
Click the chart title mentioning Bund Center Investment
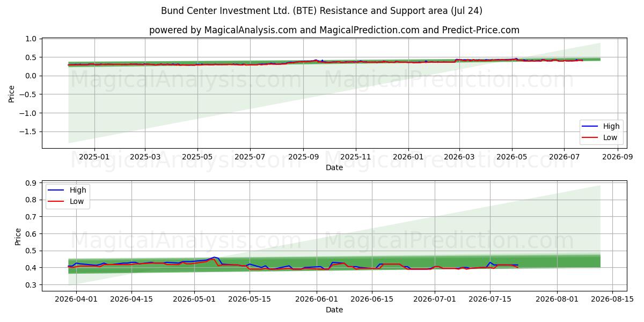pyautogui.click(x=321, y=11)
